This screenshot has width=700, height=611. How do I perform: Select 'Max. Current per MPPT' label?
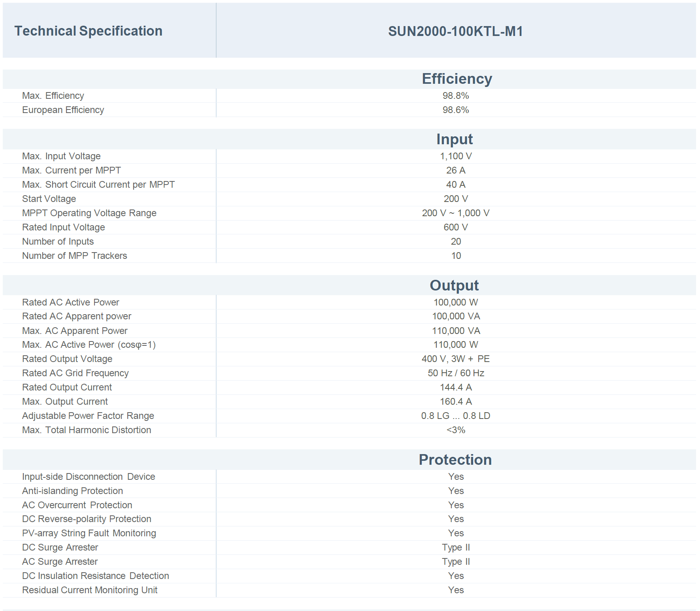click(x=72, y=170)
